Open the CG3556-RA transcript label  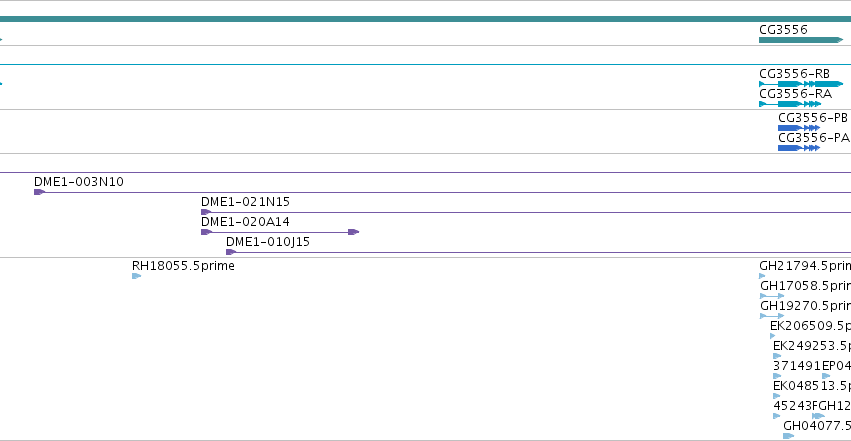795,93
